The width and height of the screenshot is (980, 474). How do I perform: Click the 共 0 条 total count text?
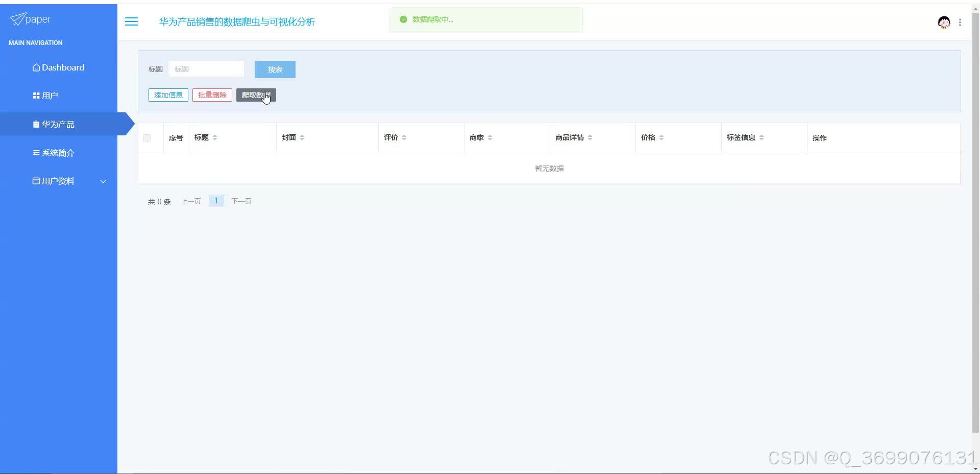pos(159,202)
